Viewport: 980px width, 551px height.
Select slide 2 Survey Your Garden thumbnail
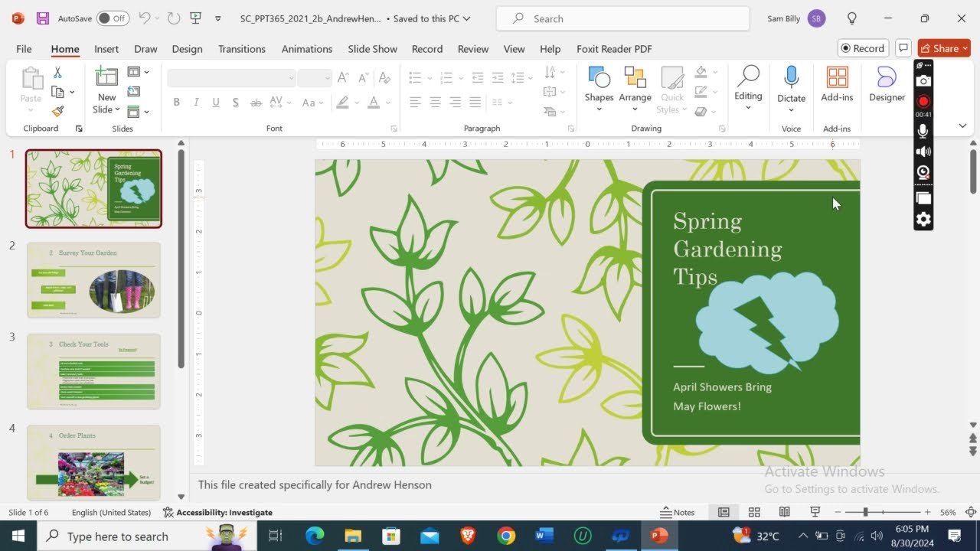(93, 280)
